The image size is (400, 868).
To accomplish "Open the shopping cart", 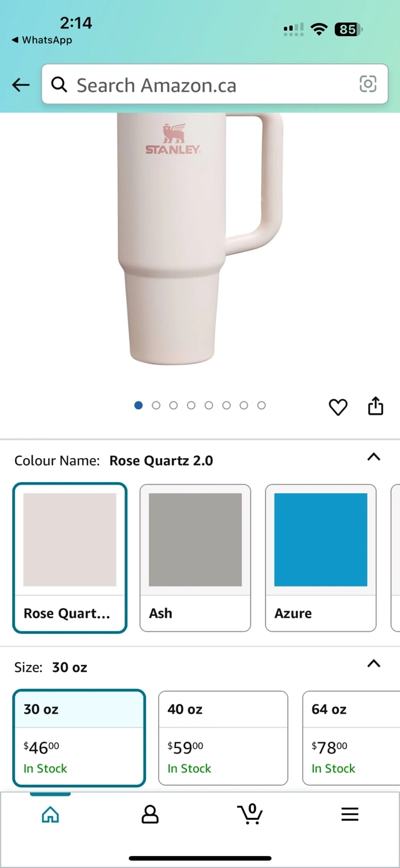I will (250, 814).
